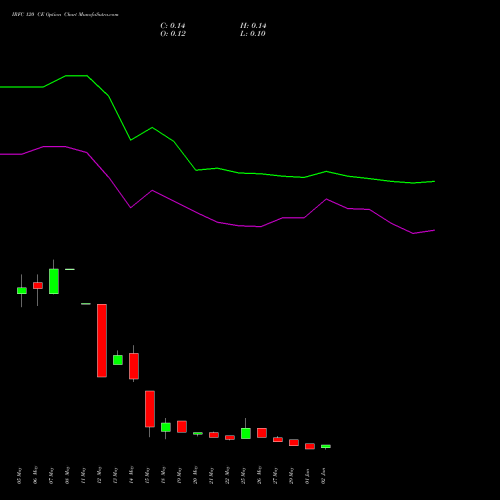
Task: Click the chart title text at top left
Action: [65, 15]
